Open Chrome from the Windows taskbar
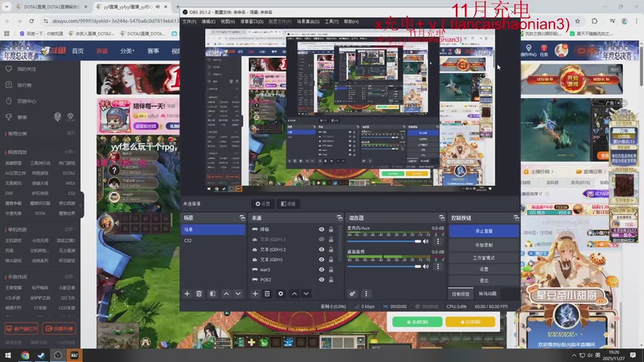Image resolution: width=644 pixels, height=362 pixels. (x=25, y=356)
